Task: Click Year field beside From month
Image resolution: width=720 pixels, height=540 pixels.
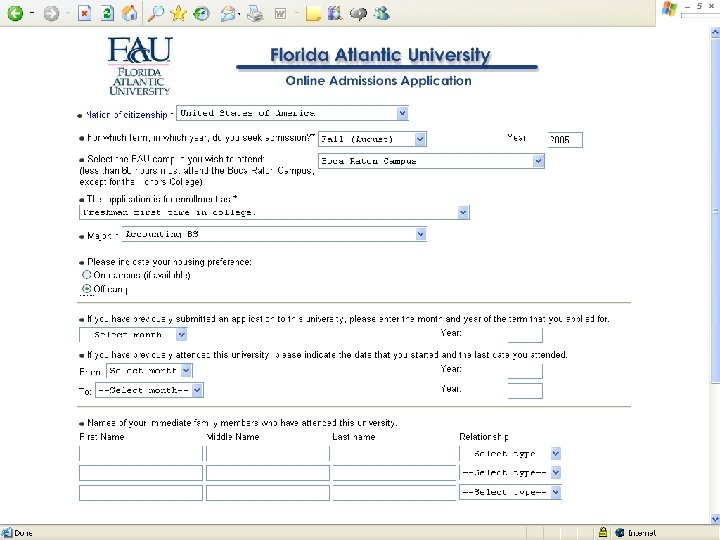Action: tap(525, 371)
